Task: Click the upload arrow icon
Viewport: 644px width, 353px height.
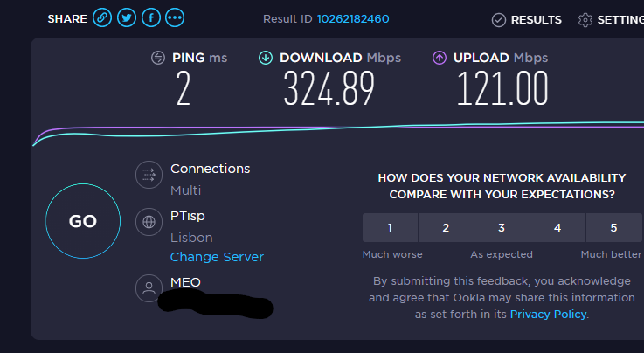Action: [x=440, y=58]
